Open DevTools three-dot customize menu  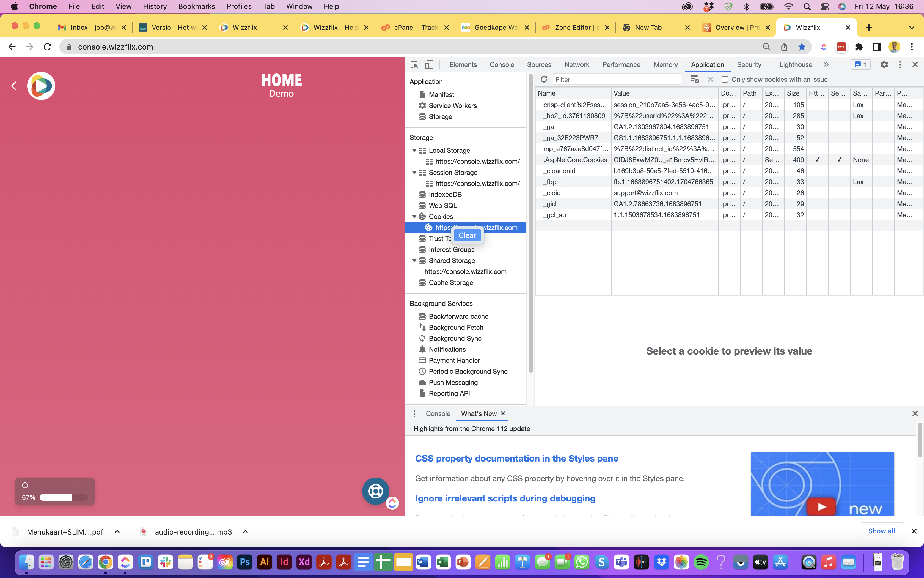coord(900,65)
